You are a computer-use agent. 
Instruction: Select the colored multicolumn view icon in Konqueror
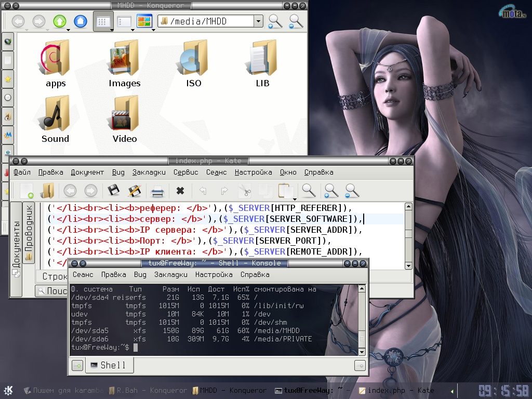[x=144, y=21]
